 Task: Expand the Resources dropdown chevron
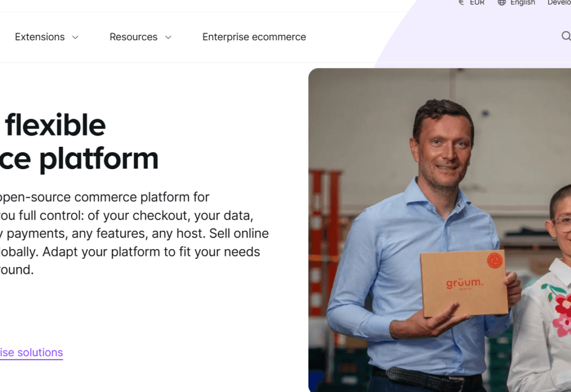168,37
